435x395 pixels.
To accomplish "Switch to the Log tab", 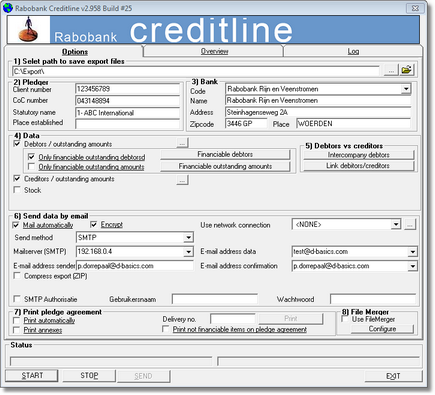I will pyautogui.click(x=353, y=51).
